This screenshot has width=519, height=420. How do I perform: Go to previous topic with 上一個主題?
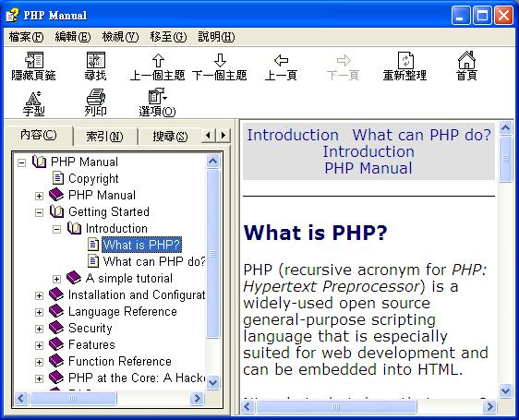point(158,61)
